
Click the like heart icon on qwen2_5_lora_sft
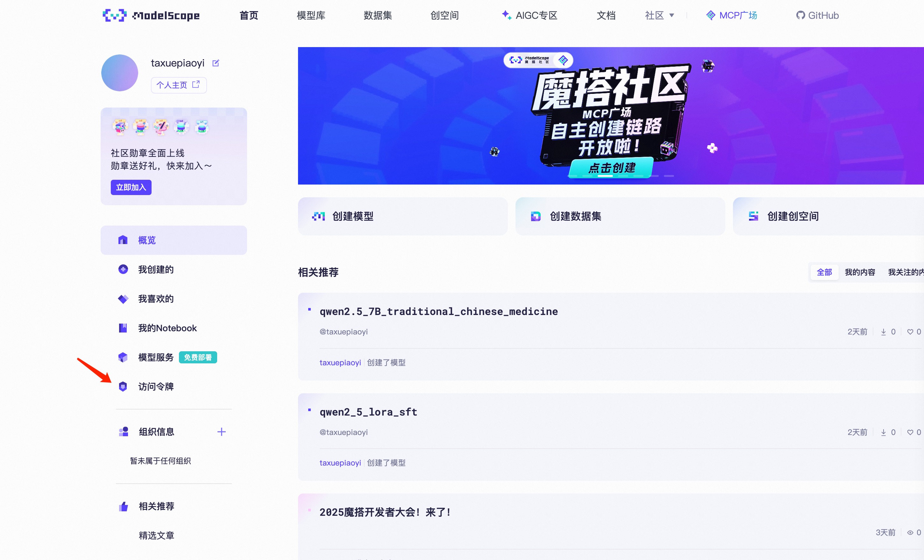click(910, 432)
